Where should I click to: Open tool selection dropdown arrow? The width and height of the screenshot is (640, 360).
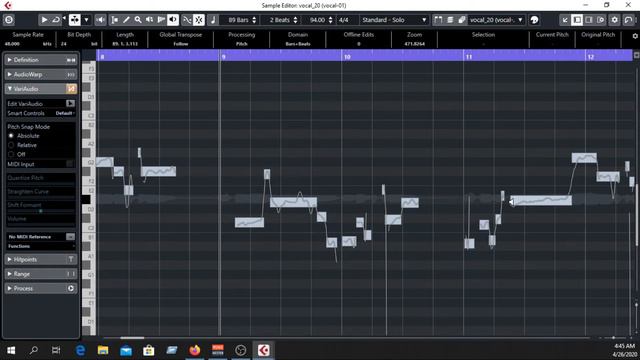point(86,20)
